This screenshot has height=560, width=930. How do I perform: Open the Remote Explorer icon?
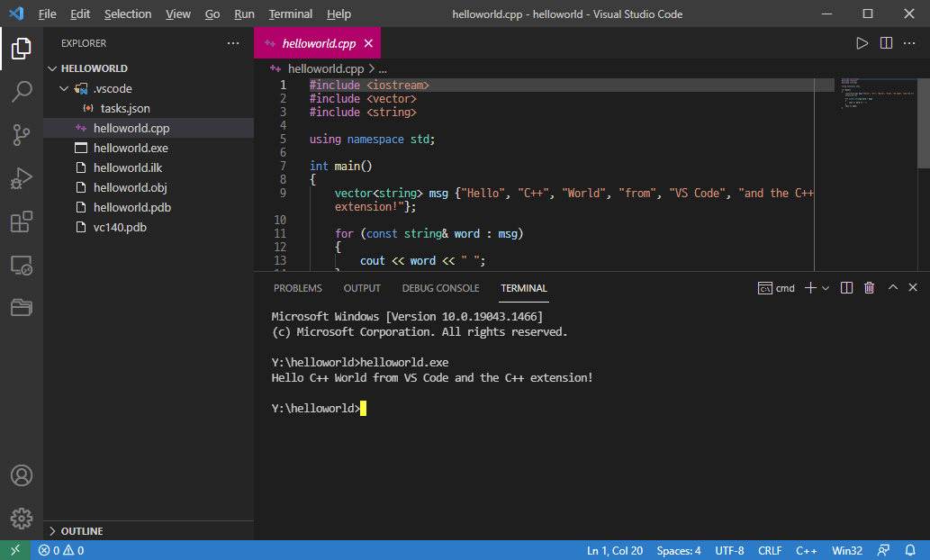pos(22,266)
